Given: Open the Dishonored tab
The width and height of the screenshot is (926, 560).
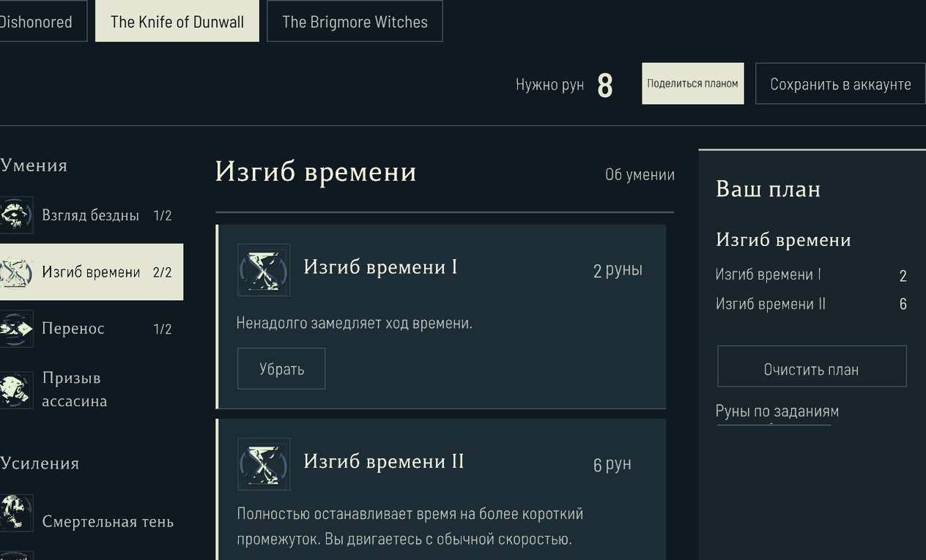Looking at the screenshot, I should 42,21.
